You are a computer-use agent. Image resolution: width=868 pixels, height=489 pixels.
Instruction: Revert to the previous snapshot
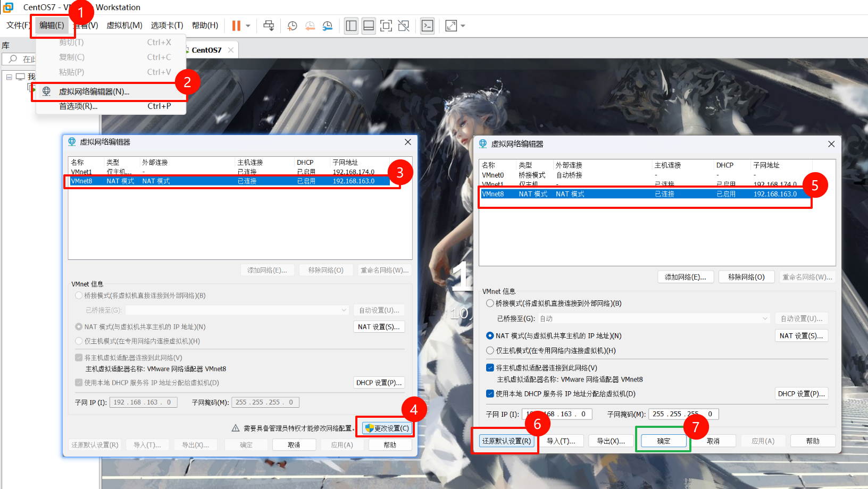tap(310, 26)
